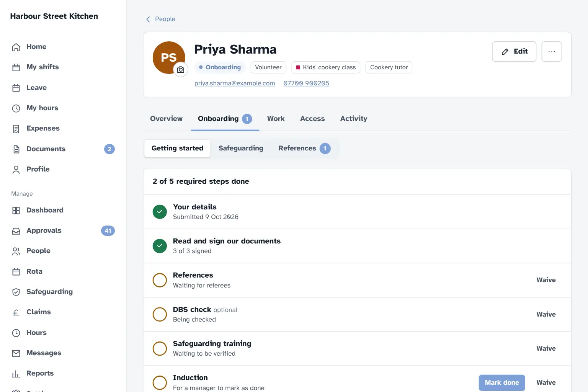
Task: Switch to the Work tab
Action: [x=276, y=119]
